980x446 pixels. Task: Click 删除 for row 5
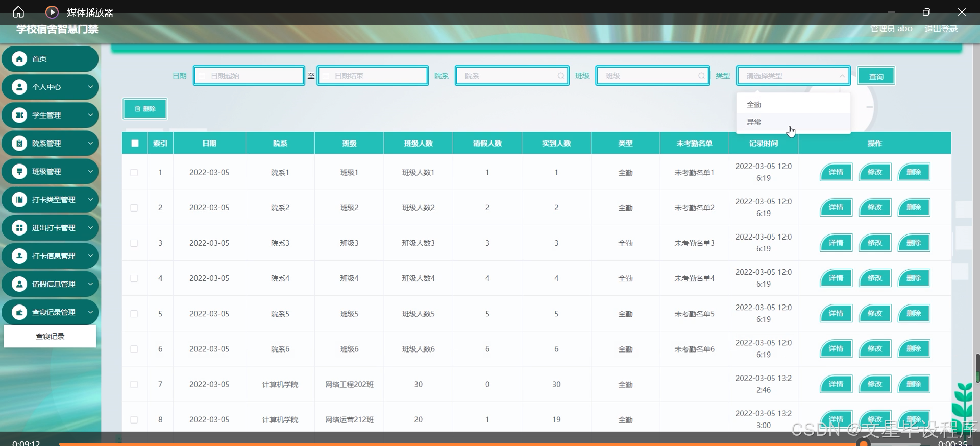click(914, 313)
